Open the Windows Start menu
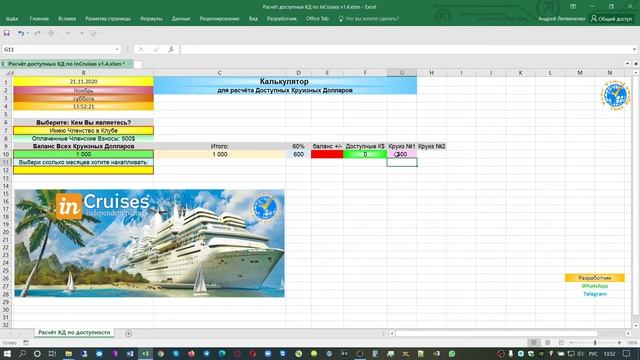The image size is (640, 360). pyautogui.click(x=7, y=353)
